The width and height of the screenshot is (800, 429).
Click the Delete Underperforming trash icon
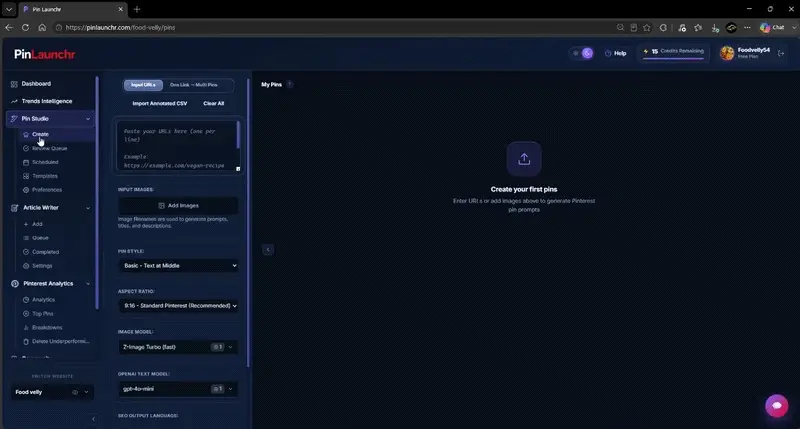click(x=26, y=341)
